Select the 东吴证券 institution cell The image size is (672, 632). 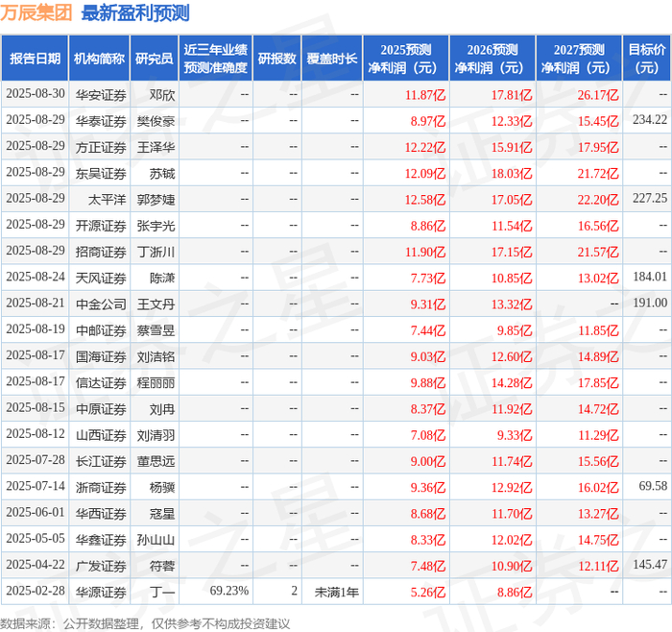[x=101, y=173]
